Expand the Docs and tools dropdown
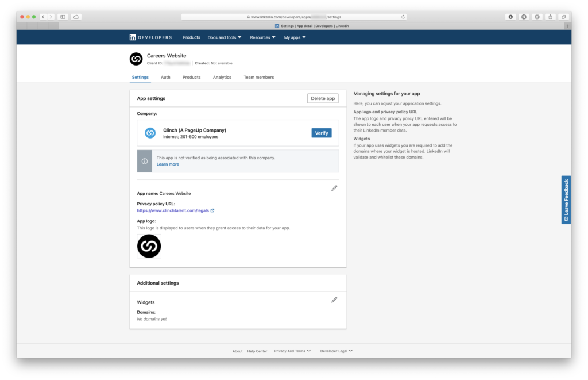This screenshot has width=588, height=380. 224,37
